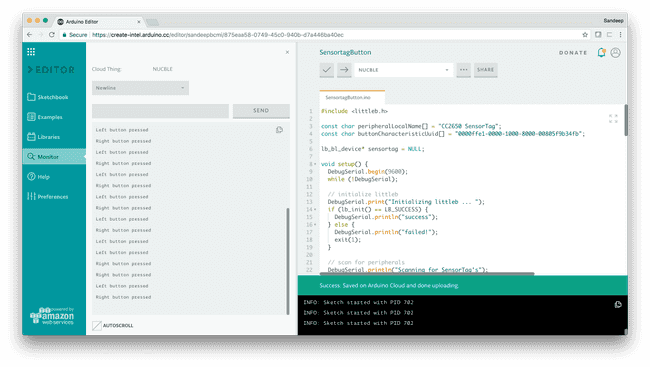
Task: Click the Verify checkmark button
Action: 327,70
